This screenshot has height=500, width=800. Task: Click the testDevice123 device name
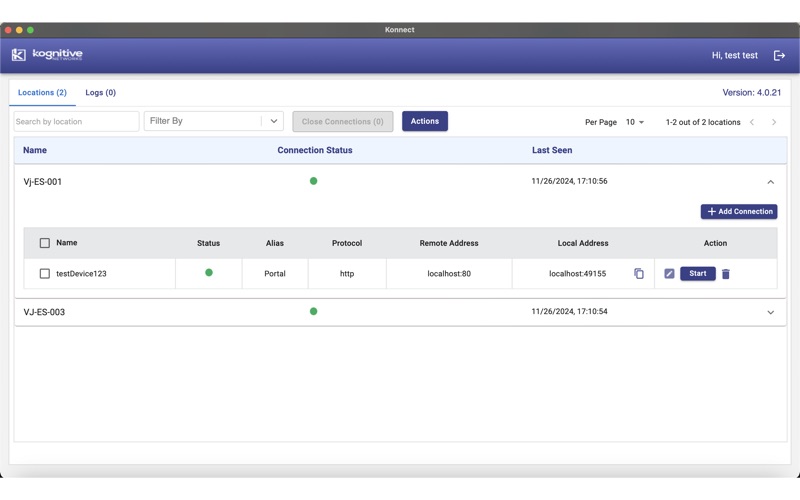pos(81,273)
